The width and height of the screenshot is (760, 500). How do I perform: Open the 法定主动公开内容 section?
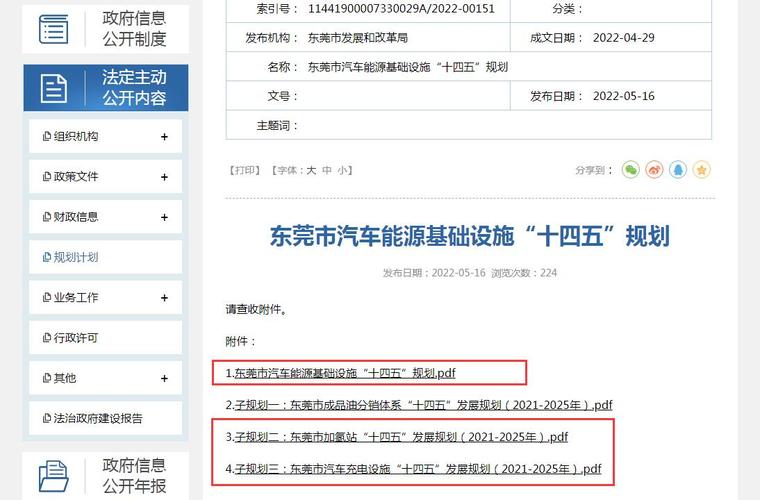coord(106,88)
